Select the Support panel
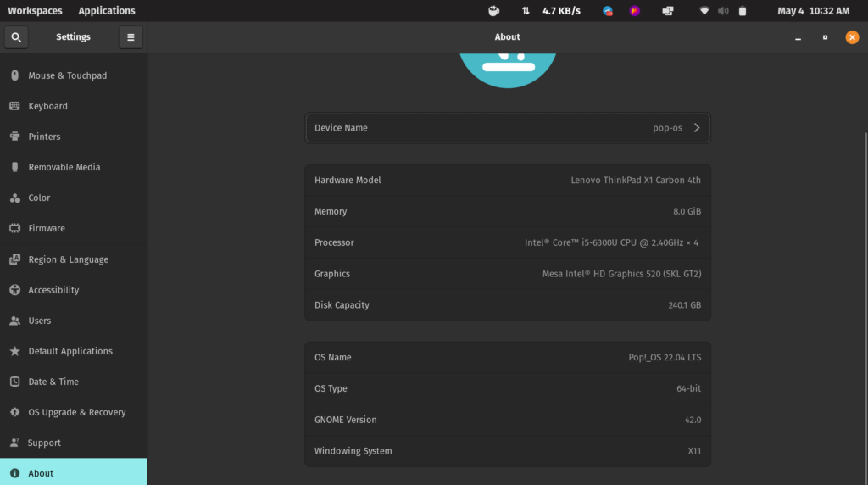This screenshot has width=868, height=485. click(74, 443)
